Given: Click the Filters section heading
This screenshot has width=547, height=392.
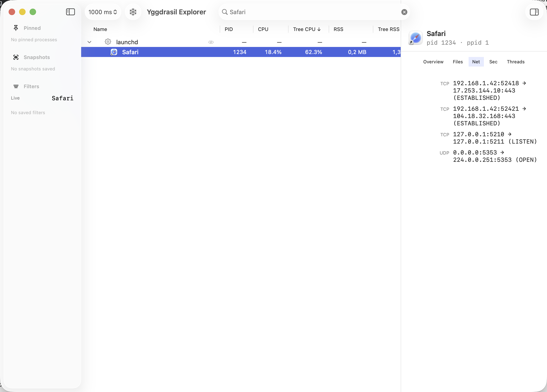Looking at the screenshot, I should point(31,86).
